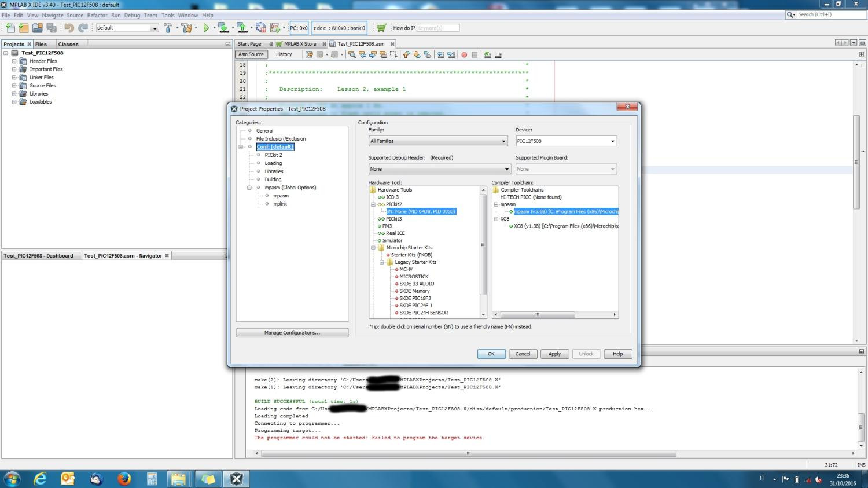Select the General category

[264, 131]
